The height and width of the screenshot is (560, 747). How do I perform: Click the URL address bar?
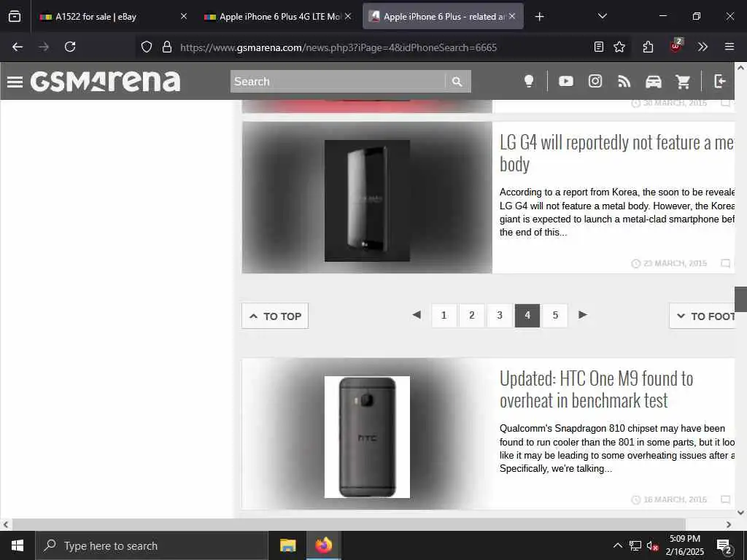(338, 47)
